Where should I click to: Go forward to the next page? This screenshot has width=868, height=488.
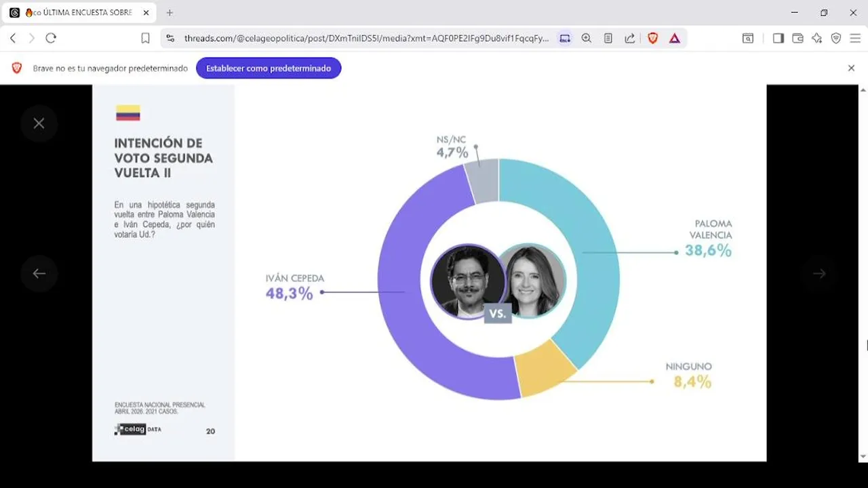31,39
